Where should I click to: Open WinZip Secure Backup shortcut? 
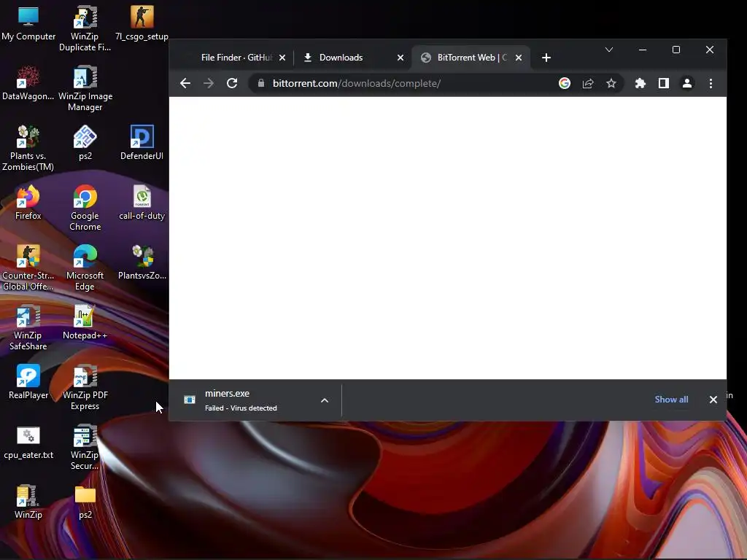pyautogui.click(x=85, y=447)
